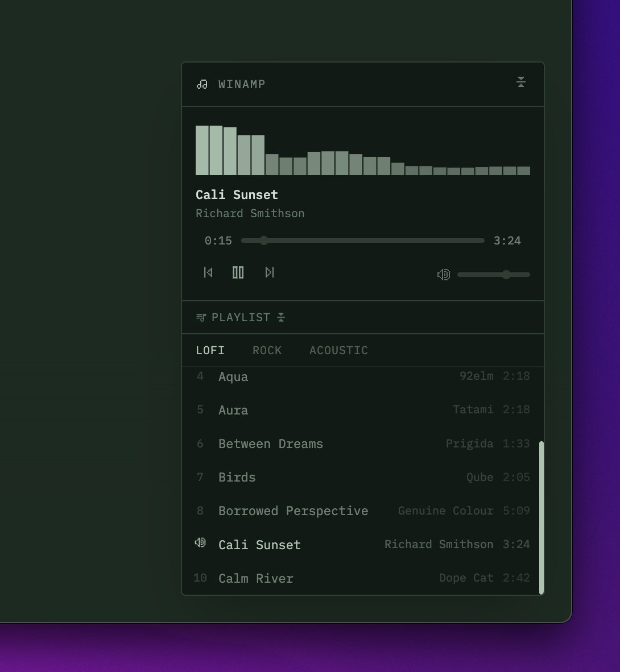Click the total time 3:24 beside the progress bar
Viewport: 620px width, 672px height.
coord(507,240)
